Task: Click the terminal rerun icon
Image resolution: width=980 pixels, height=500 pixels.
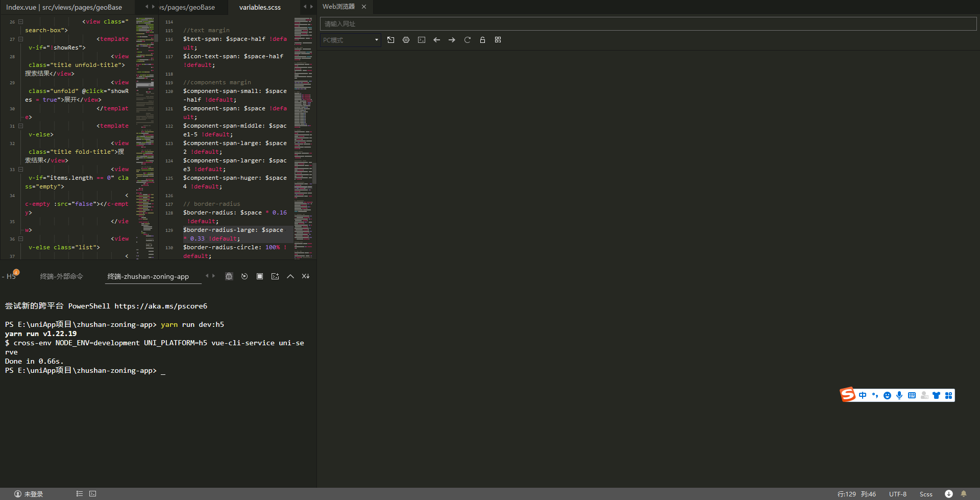Action: click(244, 276)
